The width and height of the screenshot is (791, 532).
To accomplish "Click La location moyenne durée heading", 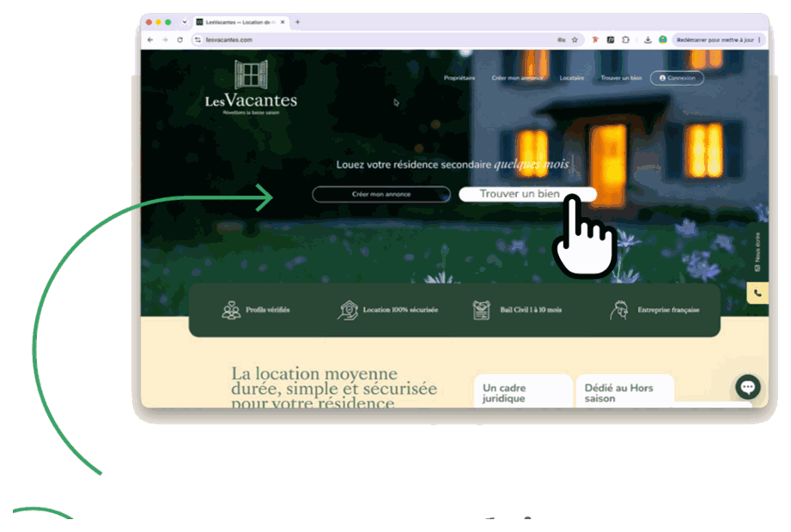I will (334, 387).
